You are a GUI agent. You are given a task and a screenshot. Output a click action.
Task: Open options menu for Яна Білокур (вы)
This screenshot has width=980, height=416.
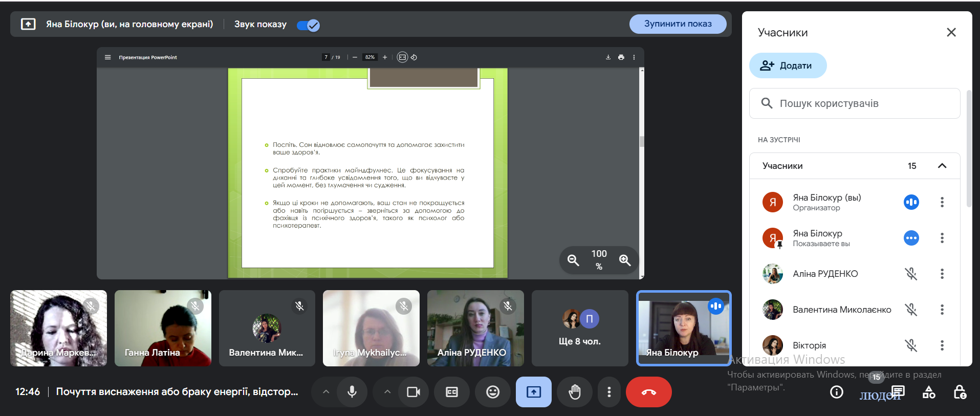(942, 202)
